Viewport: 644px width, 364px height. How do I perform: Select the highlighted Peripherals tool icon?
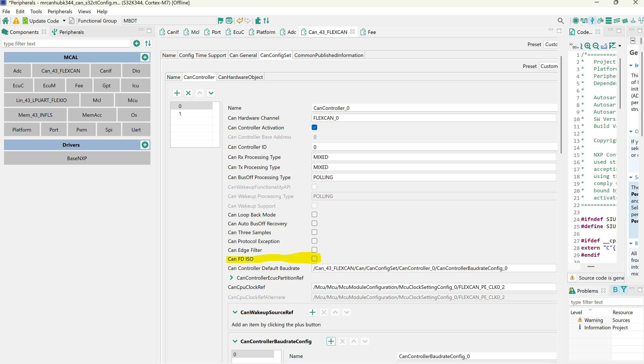pyautogui.click(x=592, y=20)
